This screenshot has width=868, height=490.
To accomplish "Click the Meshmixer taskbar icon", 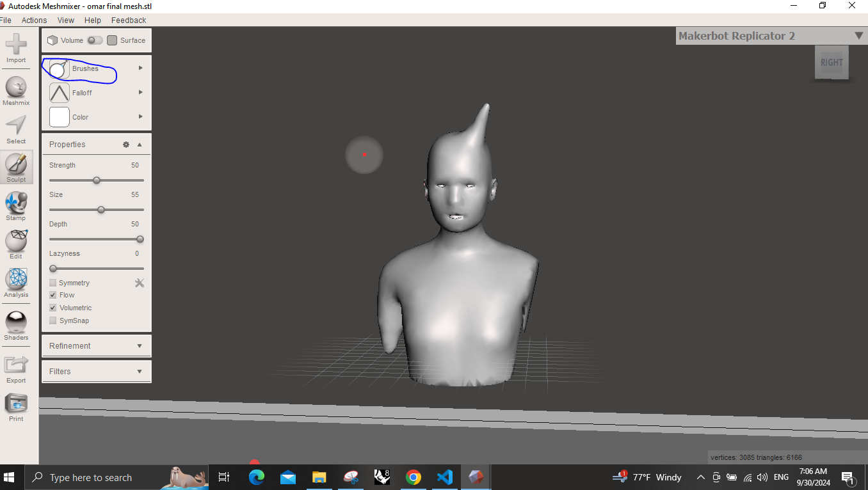I will (x=476, y=477).
